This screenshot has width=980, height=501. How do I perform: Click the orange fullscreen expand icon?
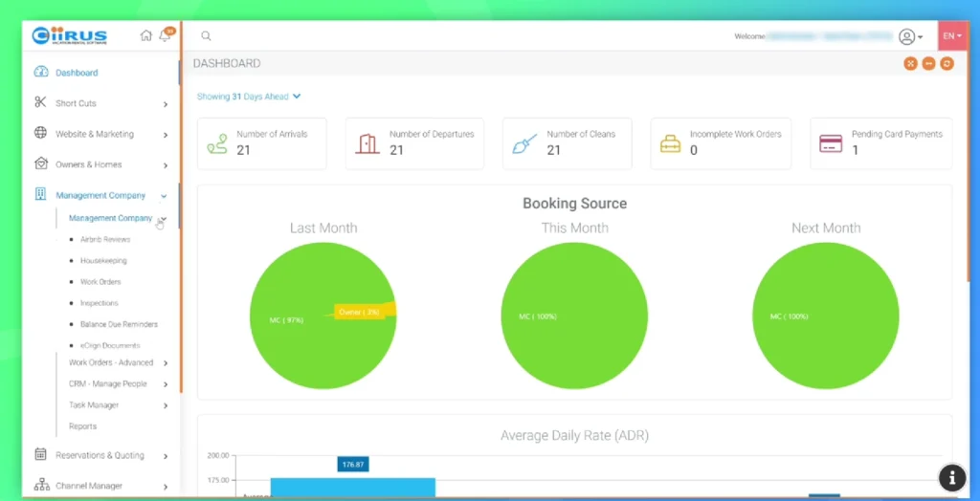(910, 63)
